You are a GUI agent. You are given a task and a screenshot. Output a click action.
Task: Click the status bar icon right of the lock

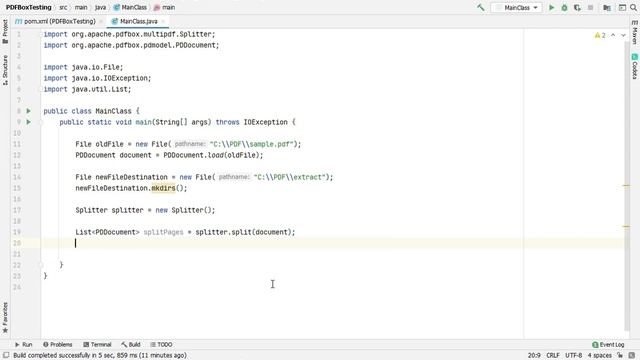point(632,356)
